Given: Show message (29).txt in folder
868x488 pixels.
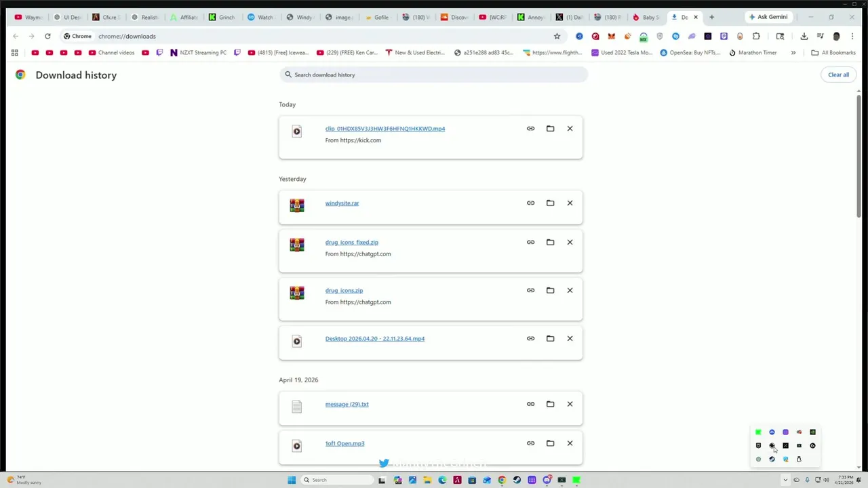Looking at the screenshot, I should 550,404.
